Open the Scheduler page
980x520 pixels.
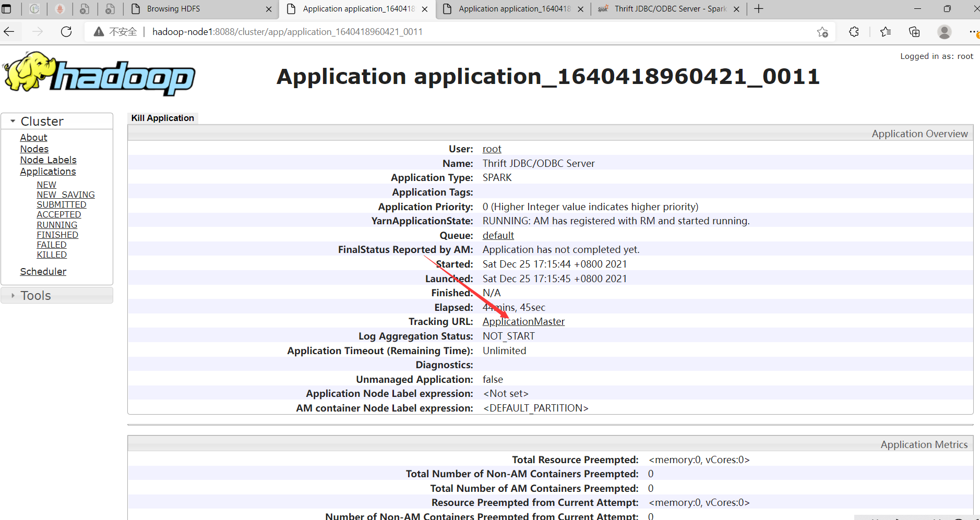[43, 271]
